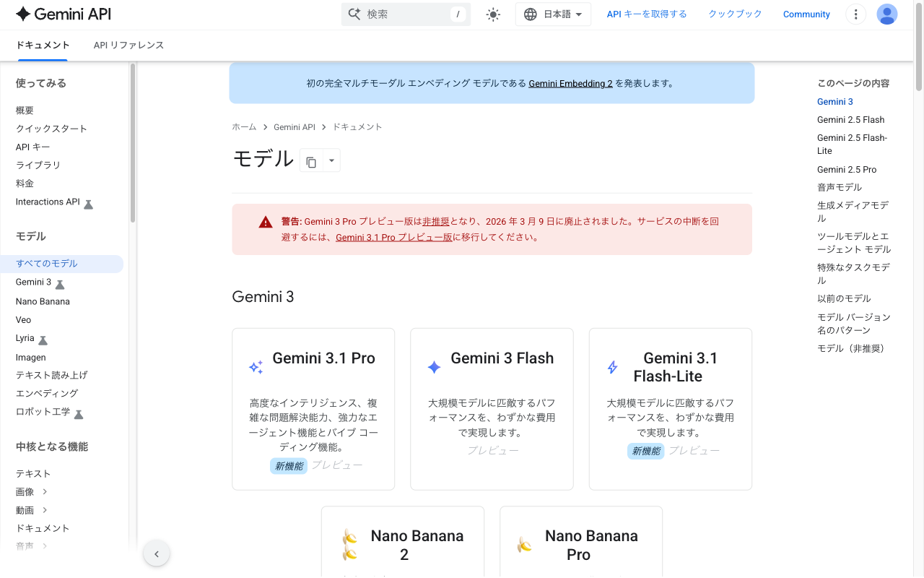Click the Nano Banana 2 banana icon
This screenshot has height=578, width=924.
coord(349,545)
